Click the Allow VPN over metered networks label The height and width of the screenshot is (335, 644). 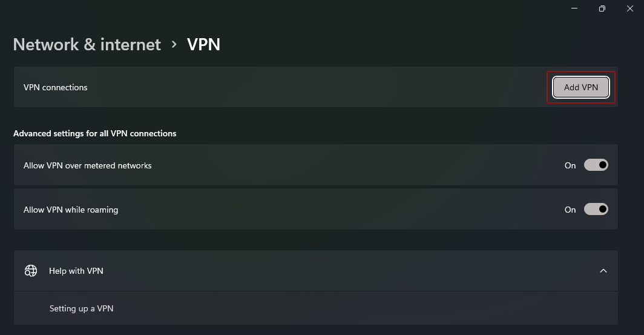tap(87, 165)
